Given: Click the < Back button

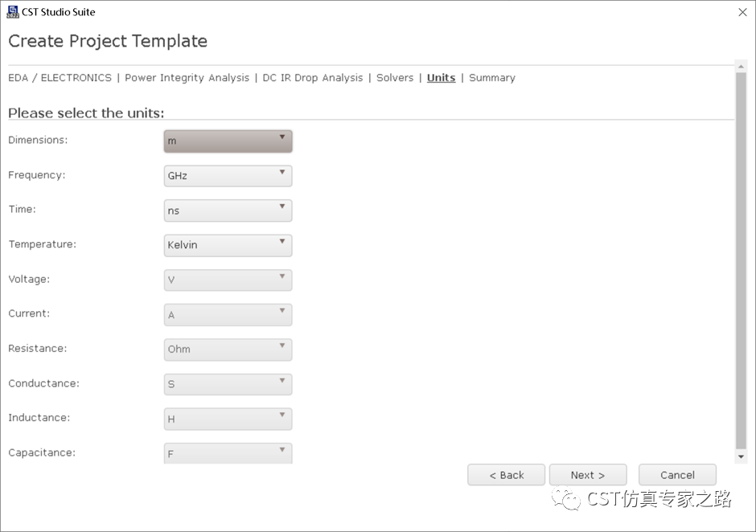Looking at the screenshot, I should click(506, 475).
